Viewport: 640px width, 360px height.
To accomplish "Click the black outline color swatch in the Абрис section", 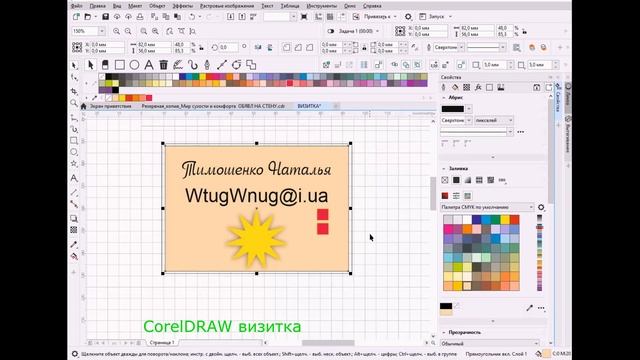I will click(453, 109).
